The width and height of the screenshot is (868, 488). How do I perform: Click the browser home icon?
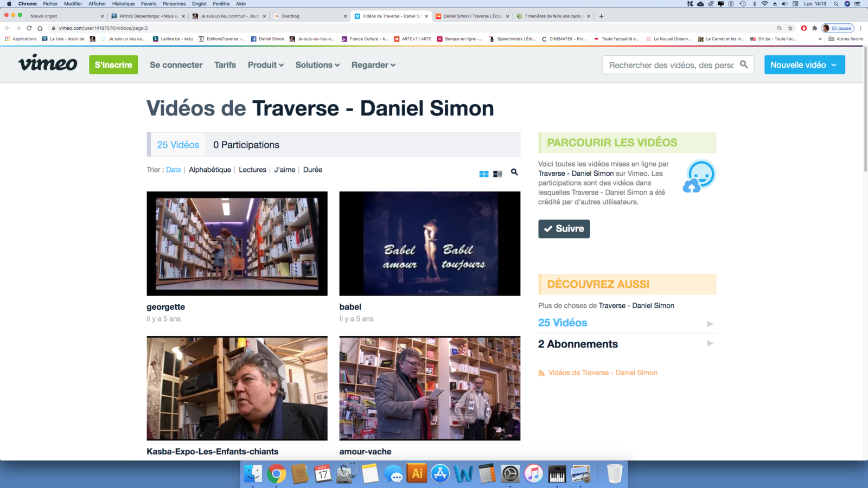tap(40, 28)
